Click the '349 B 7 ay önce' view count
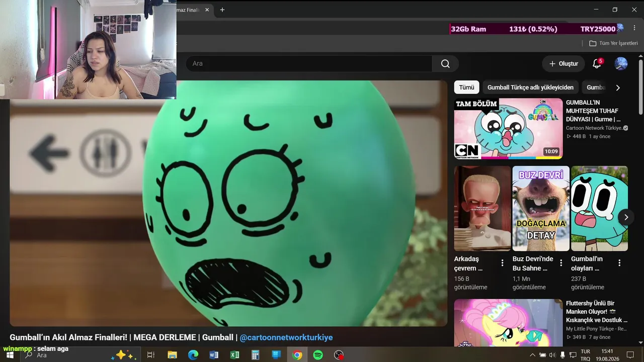The height and width of the screenshot is (362, 644). pos(588,337)
